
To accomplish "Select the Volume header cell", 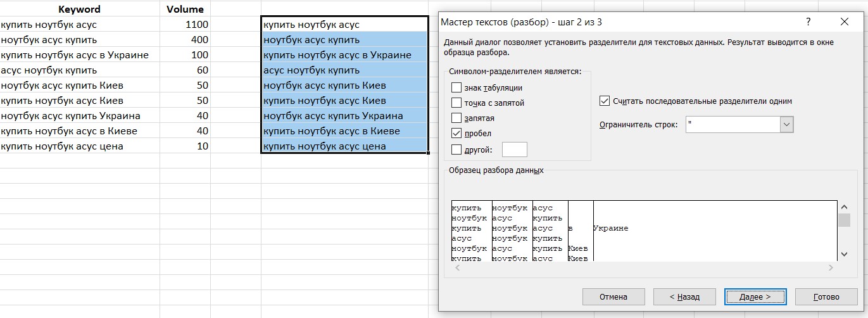I will click(185, 10).
